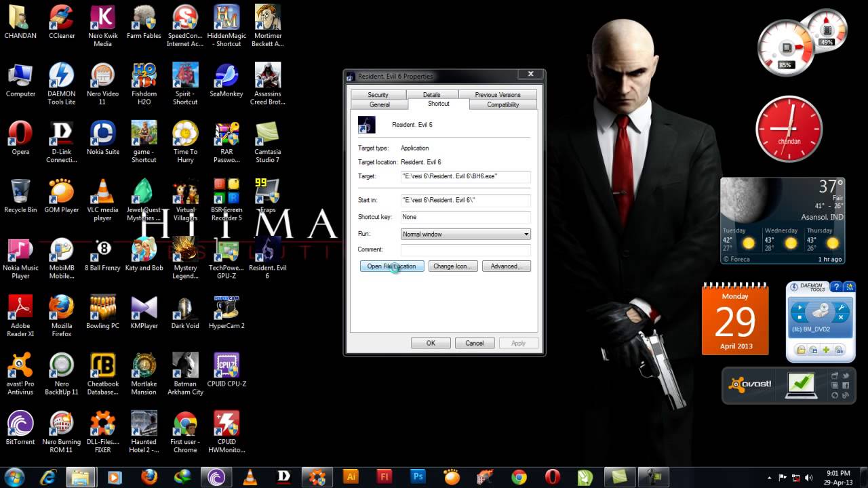Viewport: 868px width, 488px height.
Task: Open Google Chrome from the taskbar
Action: coord(519,476)
